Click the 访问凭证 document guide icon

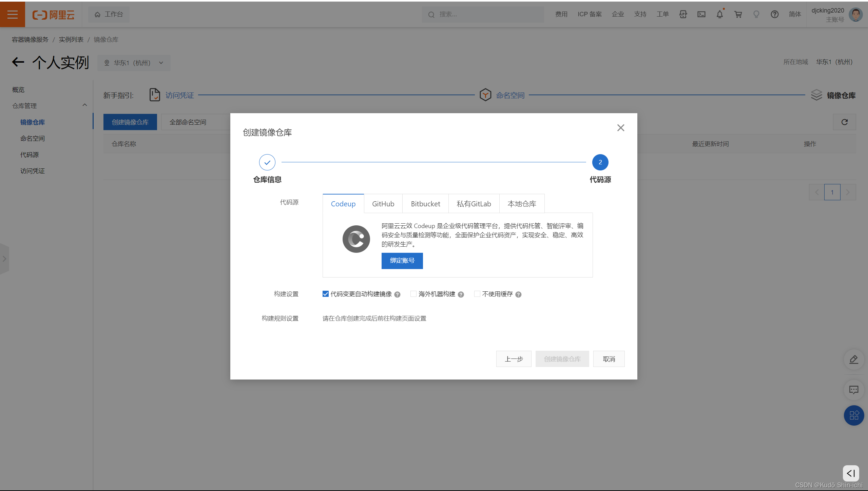pyautogui.click(x=155, y=95)
